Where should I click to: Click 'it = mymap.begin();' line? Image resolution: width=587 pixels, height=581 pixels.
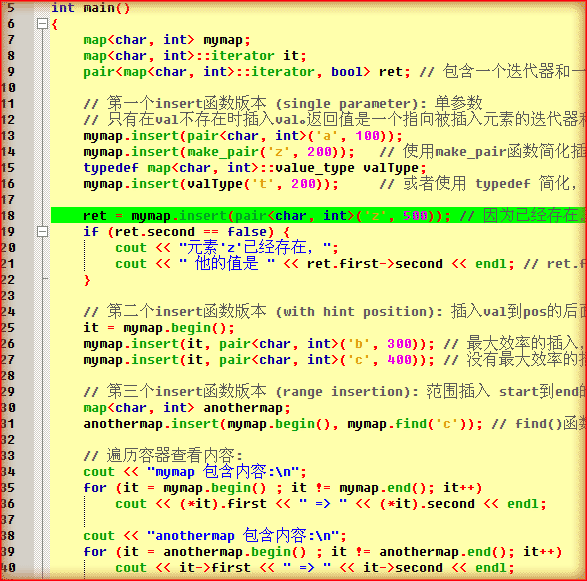[x=159, y=328]
